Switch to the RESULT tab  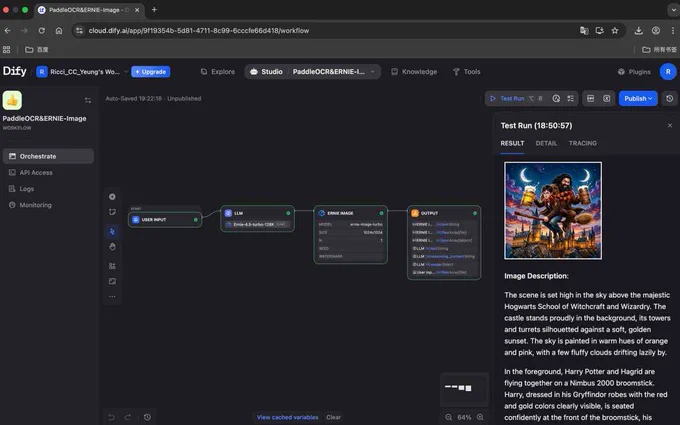coord(512,143)
